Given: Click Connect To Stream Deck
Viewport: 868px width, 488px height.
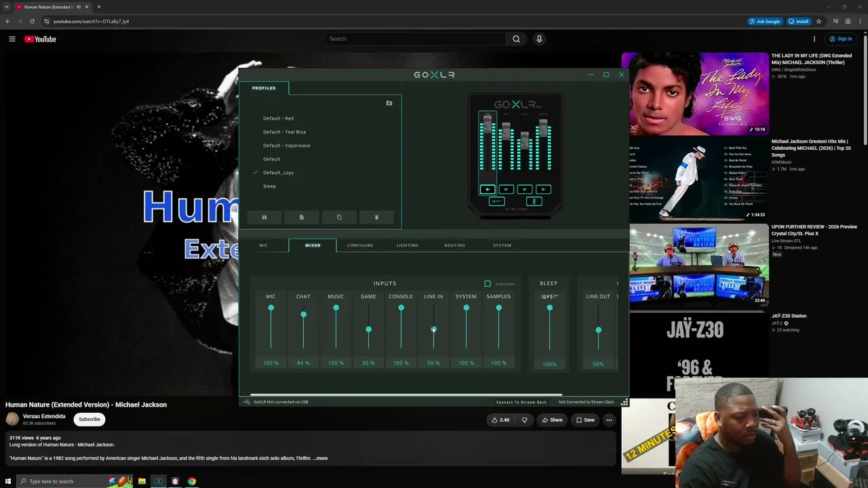Looking at the screenshot, I should coord(521,402).
